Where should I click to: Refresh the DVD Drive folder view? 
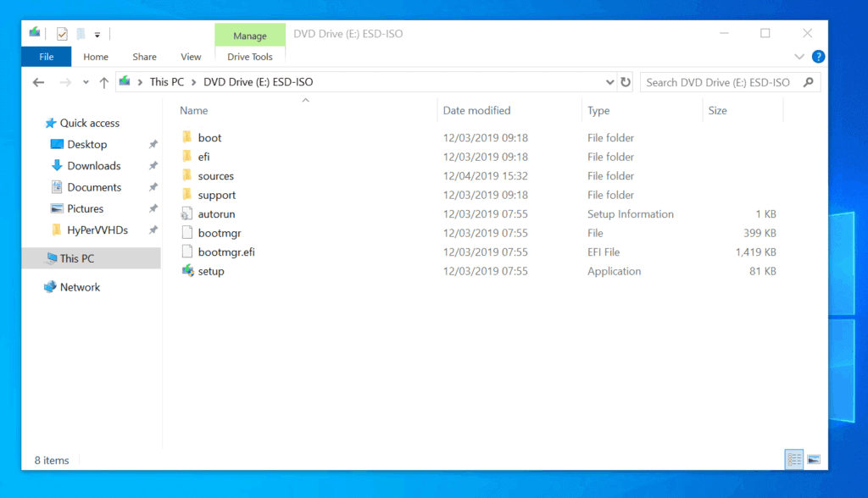pyautogui.click(x=625, y=82)
